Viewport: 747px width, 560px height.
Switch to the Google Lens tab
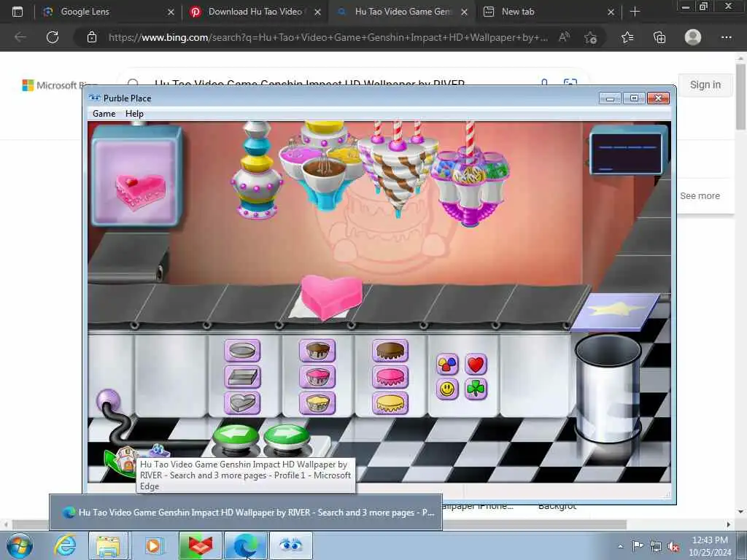coord(109,12)
